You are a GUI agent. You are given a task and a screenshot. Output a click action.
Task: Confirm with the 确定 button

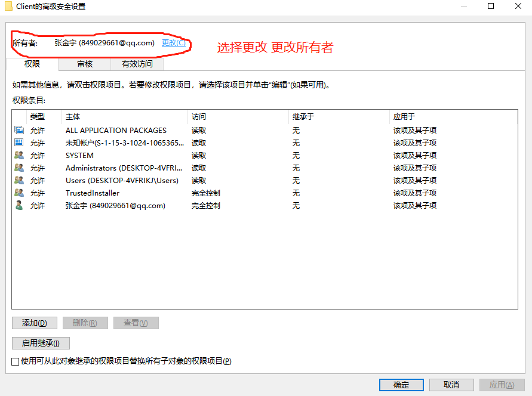(x=401, y=385)
